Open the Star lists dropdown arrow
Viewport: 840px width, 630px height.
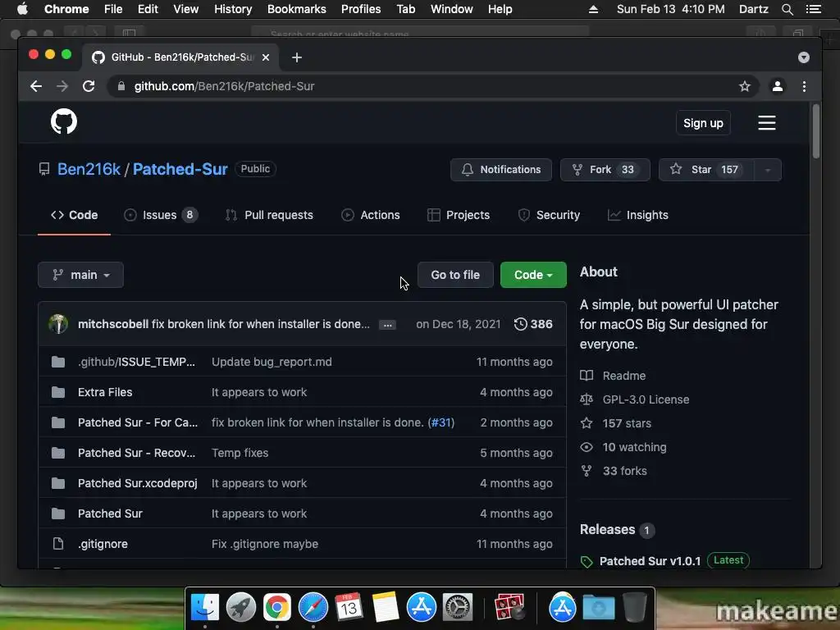(768, 170)
